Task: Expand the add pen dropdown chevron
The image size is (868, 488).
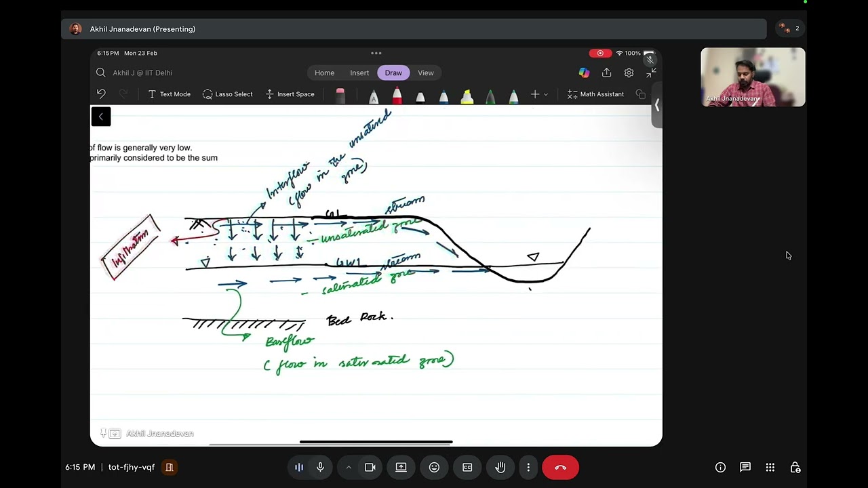Action: (546, 94)
